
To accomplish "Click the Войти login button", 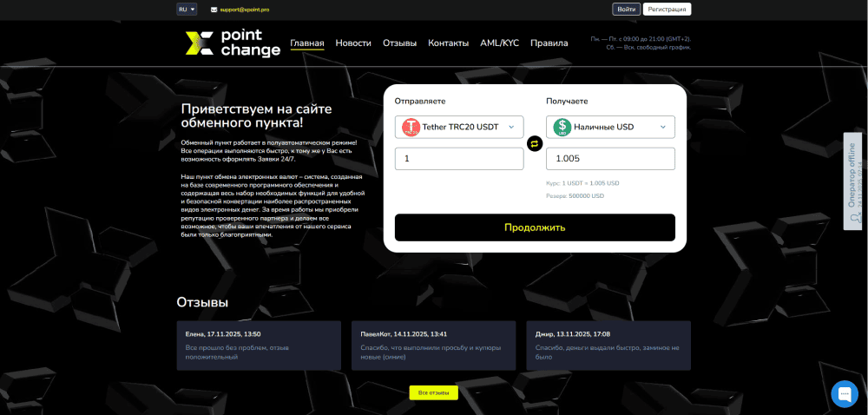I will 625,10.
